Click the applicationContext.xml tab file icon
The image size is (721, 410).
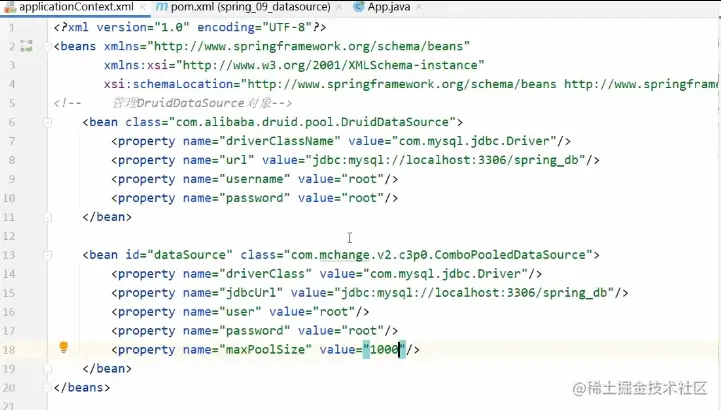click(10, 7)
